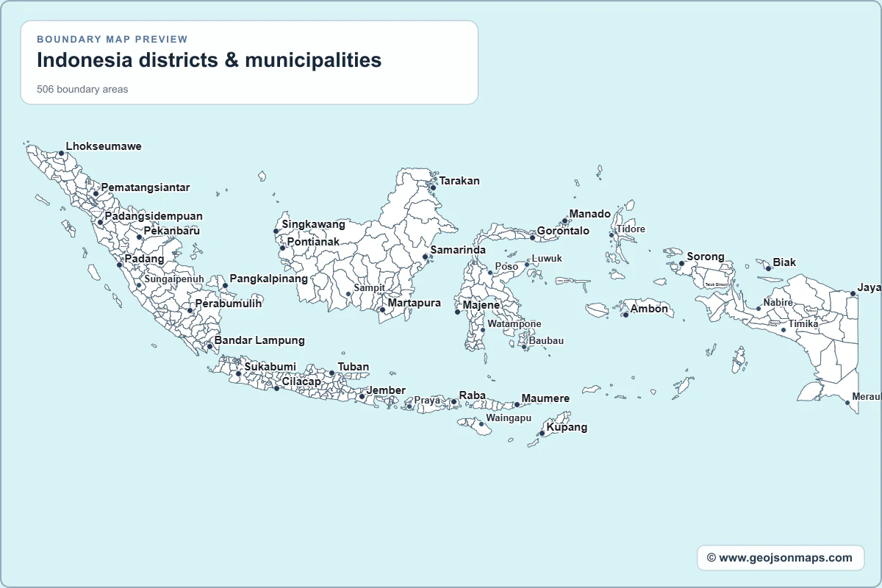Click the map marker dot at Manado
Screen dimensions: 882x588
[564, 220]
